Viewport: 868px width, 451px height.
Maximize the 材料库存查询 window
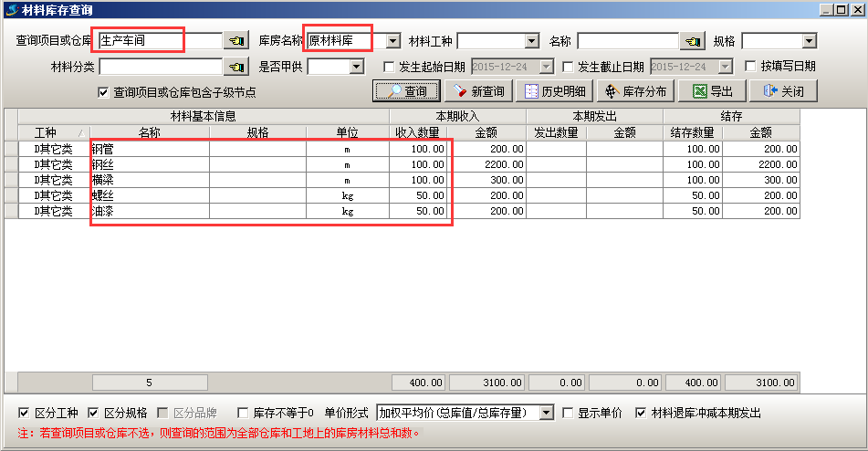click(841, 10)
